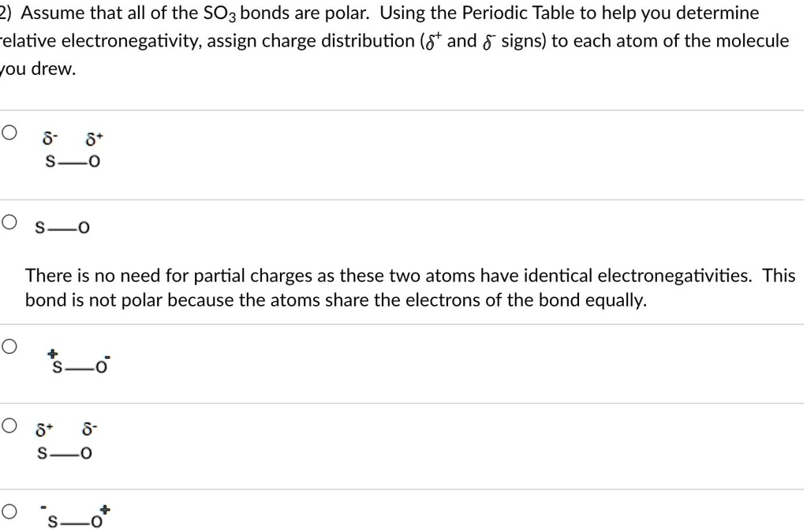807x532 pixels.
Task: Click the ⁻S—O⁺ structure drawing
Action: pyautogui.click(x=77, y=519)
